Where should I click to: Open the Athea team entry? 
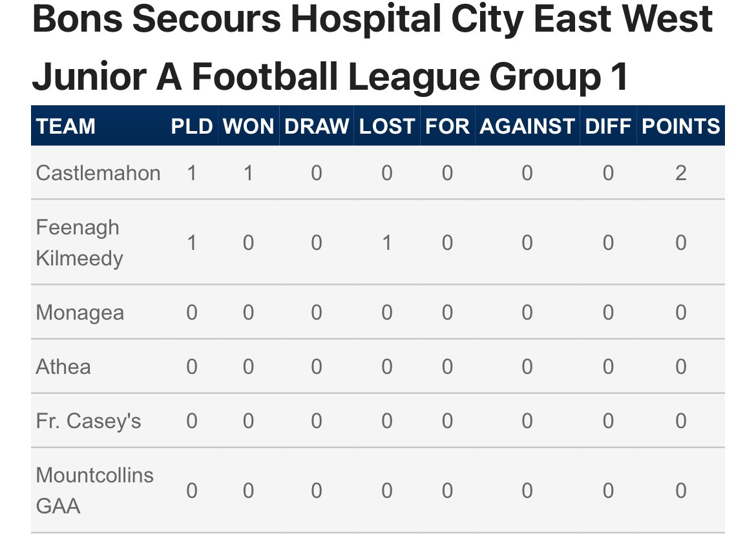[63, 367]
